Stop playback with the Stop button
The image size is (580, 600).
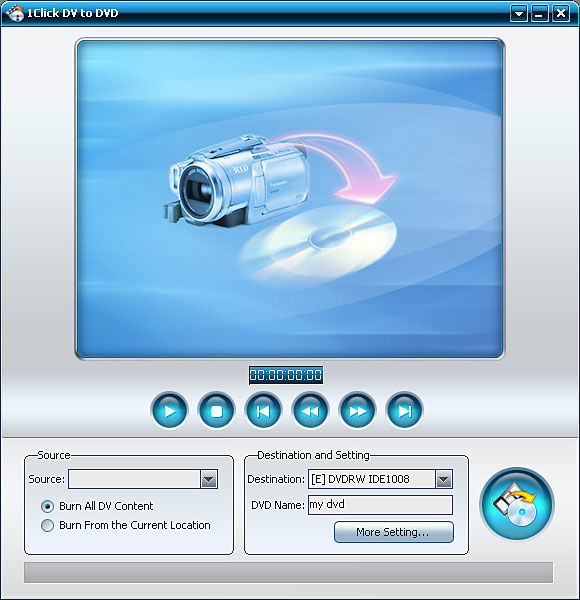click(217, 411)
